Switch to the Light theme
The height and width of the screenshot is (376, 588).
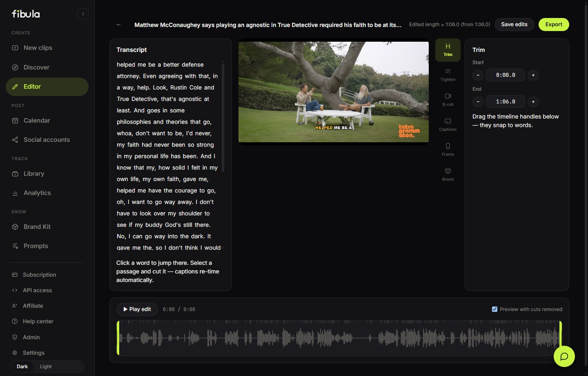46,367
